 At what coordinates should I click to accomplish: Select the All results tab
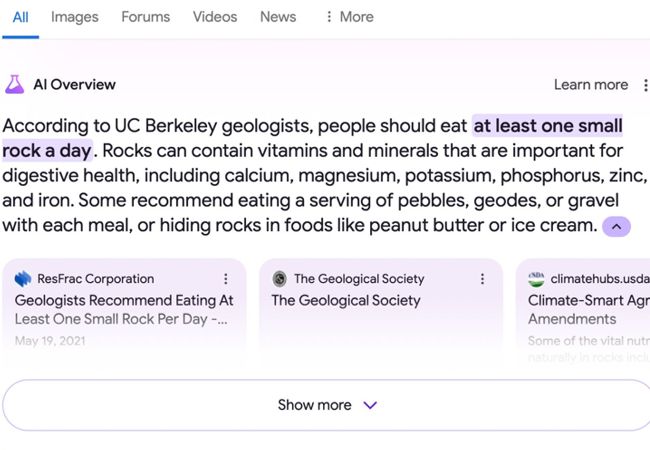20,17
